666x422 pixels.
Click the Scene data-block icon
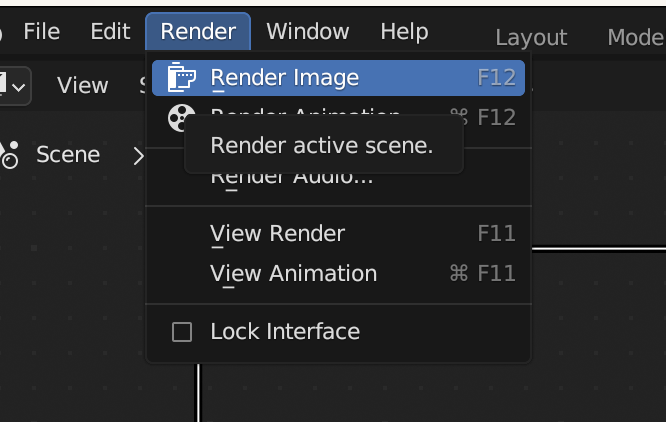pos(10,154)
